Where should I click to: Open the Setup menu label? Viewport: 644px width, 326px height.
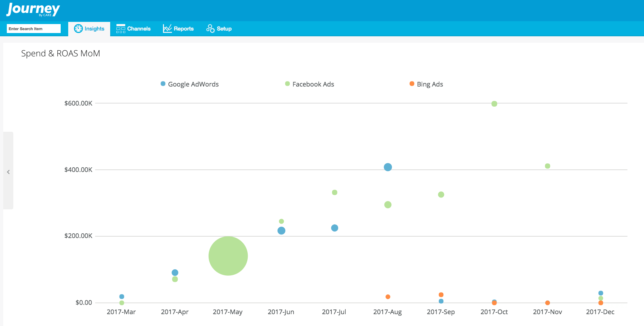[224, 29]
